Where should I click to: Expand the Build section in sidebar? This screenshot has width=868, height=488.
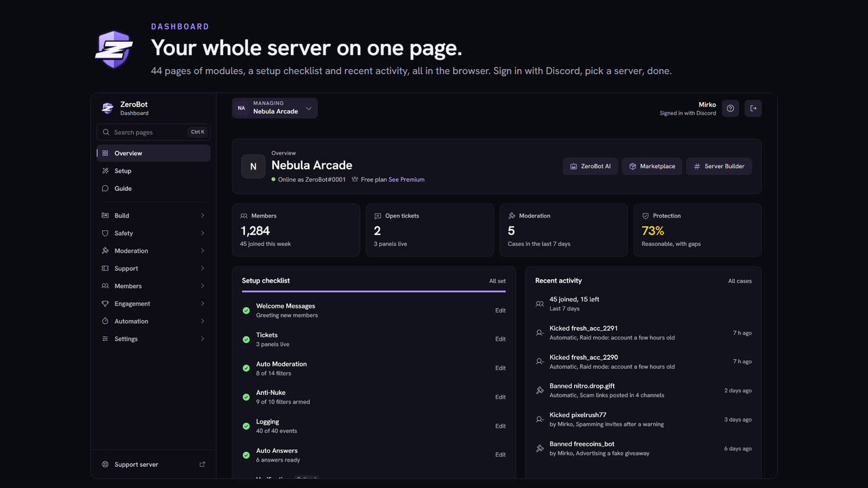(x=153, y=216)
